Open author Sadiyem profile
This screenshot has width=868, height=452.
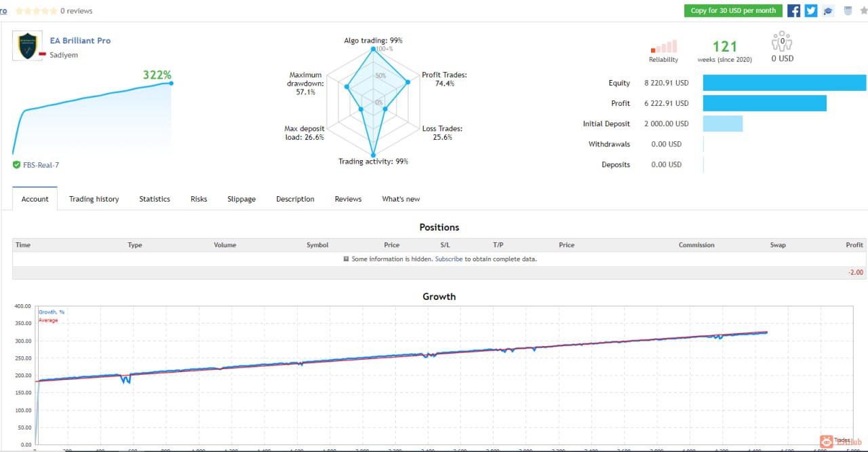click(64, 55)
